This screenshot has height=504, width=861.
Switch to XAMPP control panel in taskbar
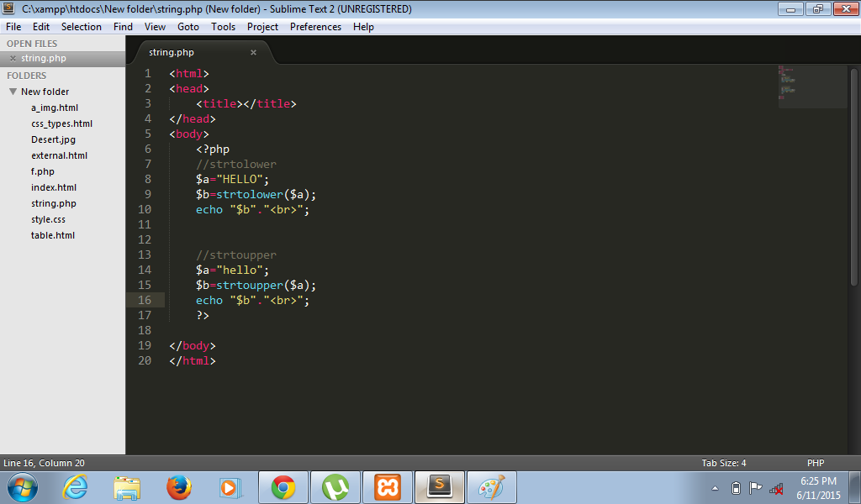pos(388,487)
